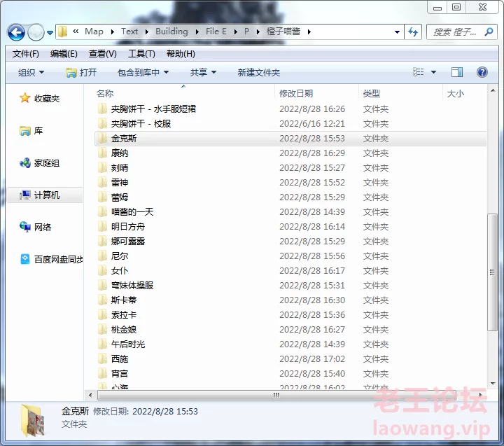Image resolution: width=504 pixels, height=446 pixels.
Task: Click the change view icon
Action: (418, 72)
